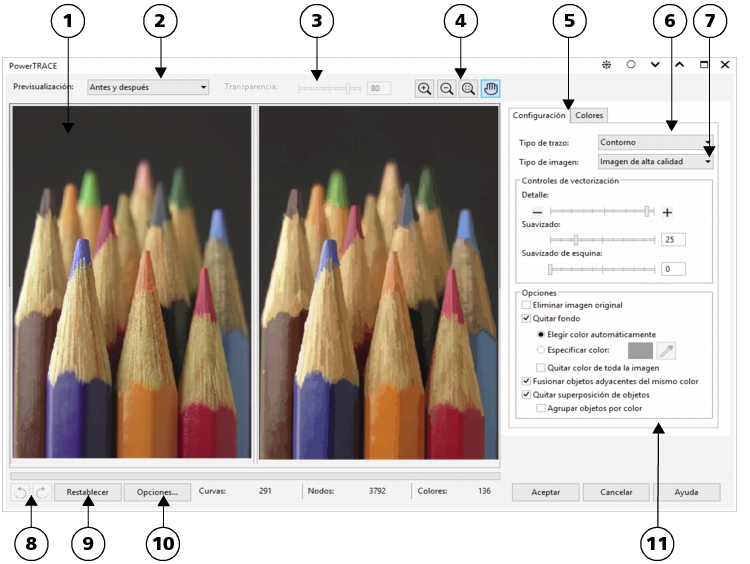Click the plus icon beside Detalle slider

667,212
